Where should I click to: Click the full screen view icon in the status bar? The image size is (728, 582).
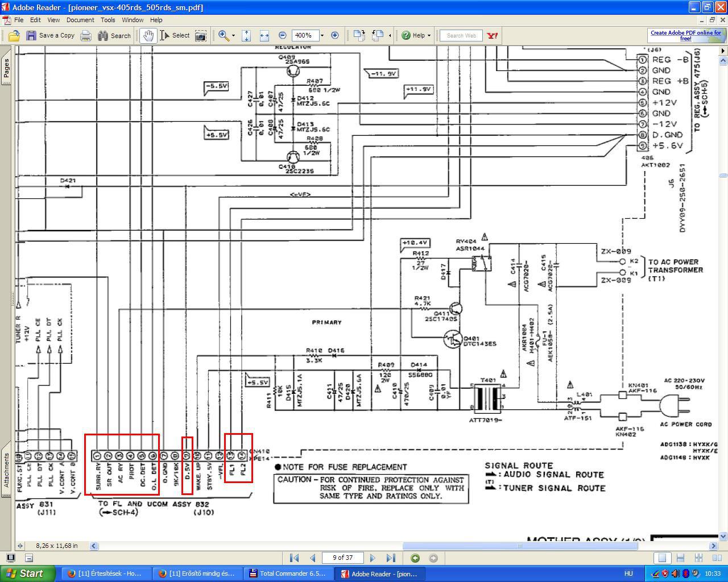click(10, 558)
